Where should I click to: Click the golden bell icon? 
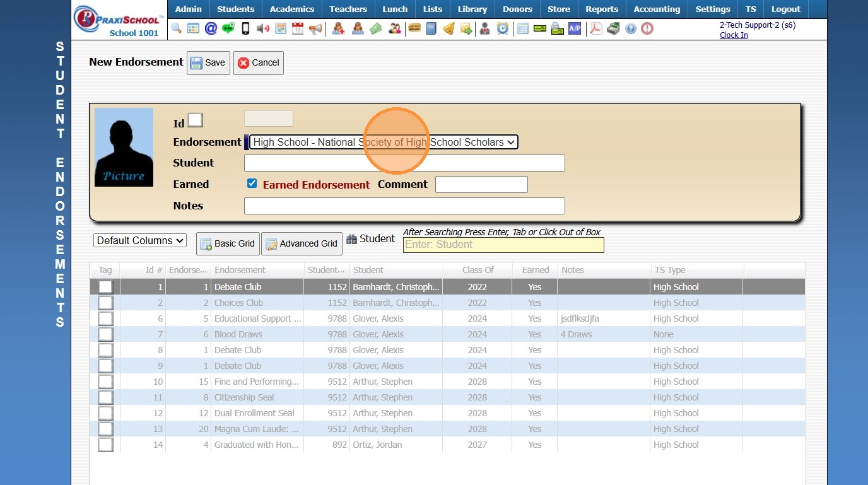(x=449, y=28)
